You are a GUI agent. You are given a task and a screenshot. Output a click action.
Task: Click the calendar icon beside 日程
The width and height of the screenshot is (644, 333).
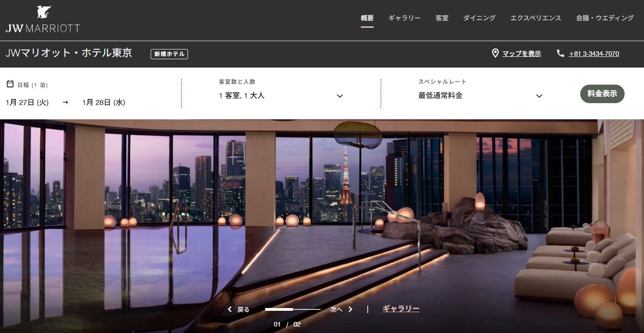pyautogui.click(x=10, y=84)
